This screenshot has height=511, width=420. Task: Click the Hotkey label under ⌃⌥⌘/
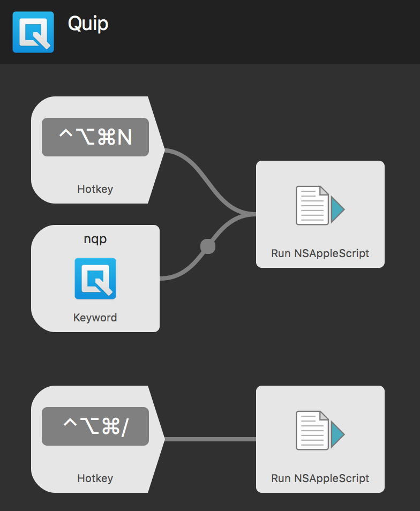coord(95,478)
